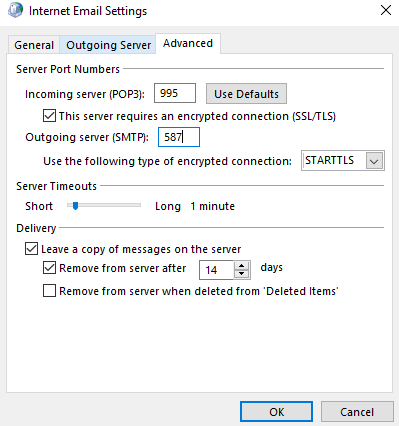This screenshot has width=399, height=426.
Task: Close the Internet Email Settings dialog
Action: pyautogui.click(x=386, y=10)
